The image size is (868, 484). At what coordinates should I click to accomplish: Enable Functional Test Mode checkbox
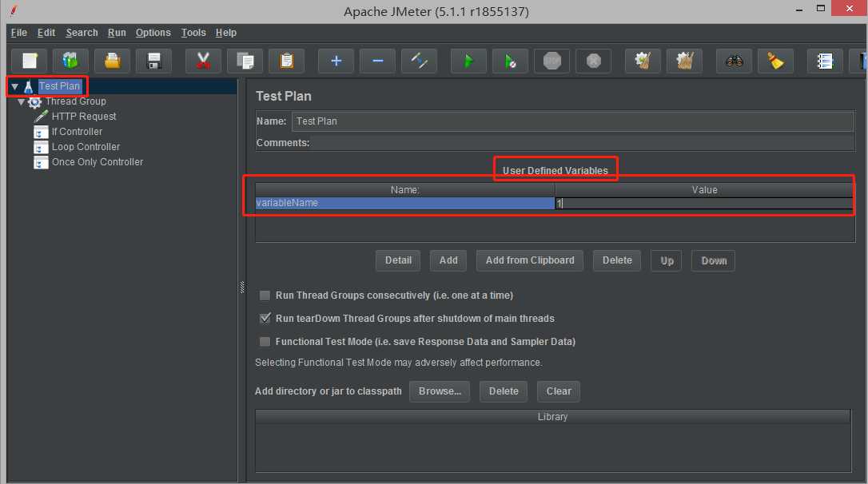pos(265,342)
